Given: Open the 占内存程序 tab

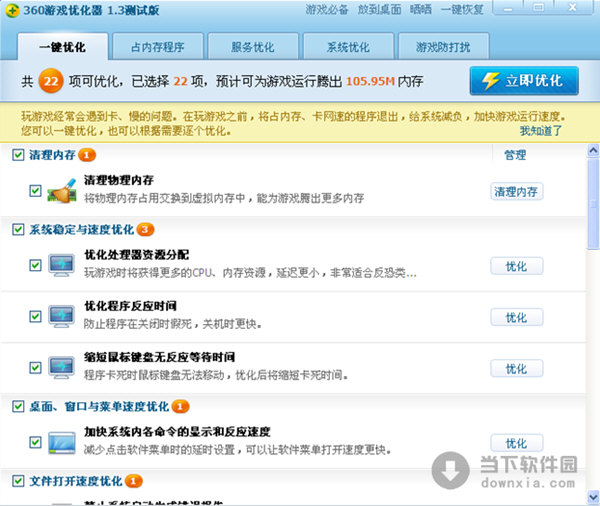Looking at the screenshot, I should (158, 47).
